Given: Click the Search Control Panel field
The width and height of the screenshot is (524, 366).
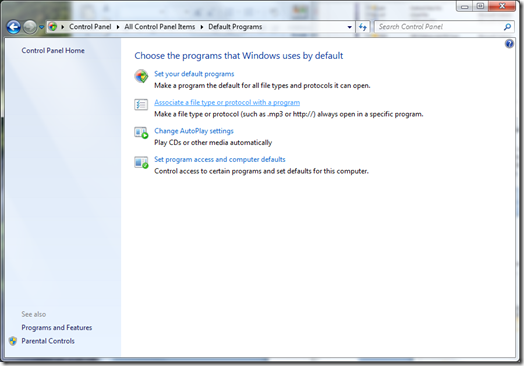Looking at the screenshot, I should pyautogui.click(x=438, y=27).
